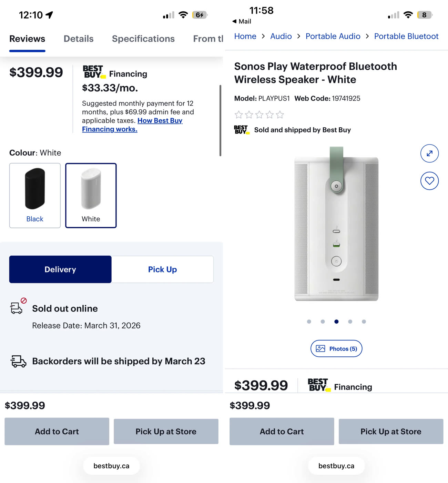Tap the expand image fullscreen icon
This screenshot has height=483, width=448.
point(429,154)
